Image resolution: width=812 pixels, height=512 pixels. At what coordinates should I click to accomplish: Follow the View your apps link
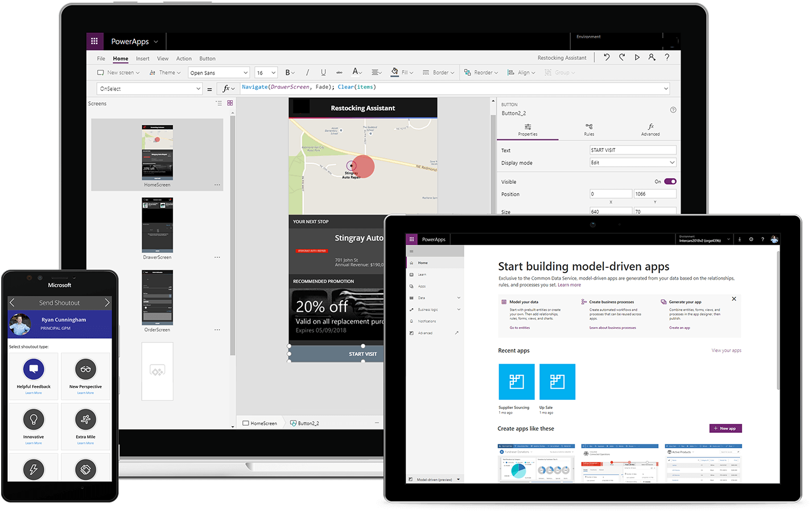(x=726, y=350)
